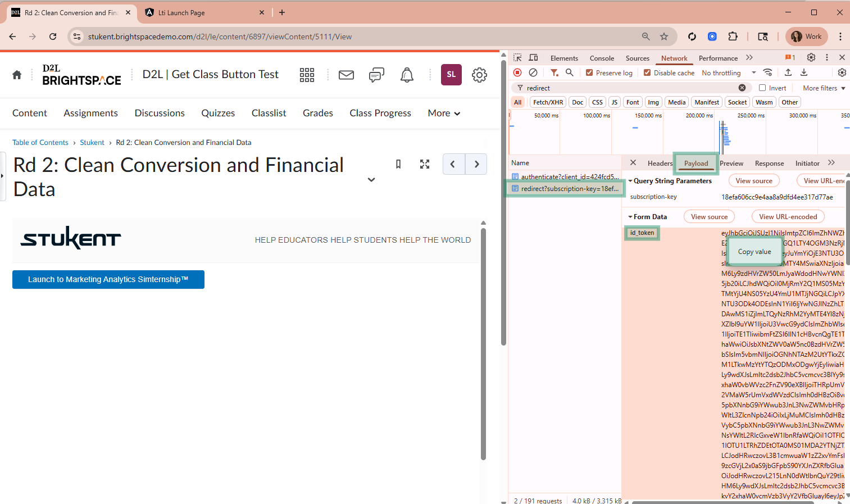The height and width of the screenshot is (504, 850).
Task: Open the Grades navigation link
Action: tap(318, 113)
